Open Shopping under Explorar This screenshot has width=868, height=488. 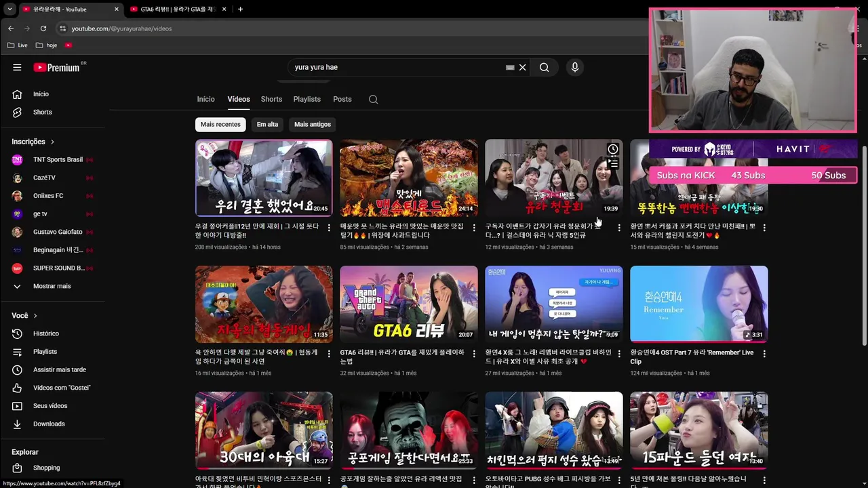point(46,468)
